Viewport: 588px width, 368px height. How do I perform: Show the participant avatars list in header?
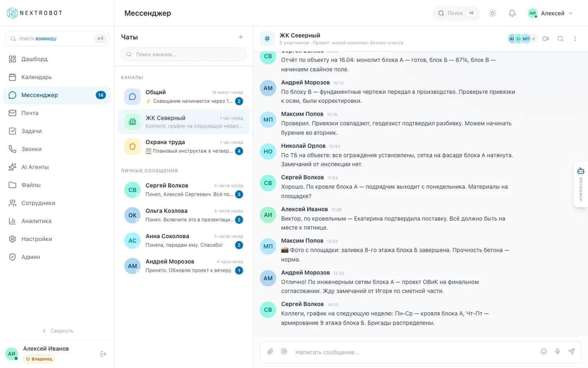523,39
